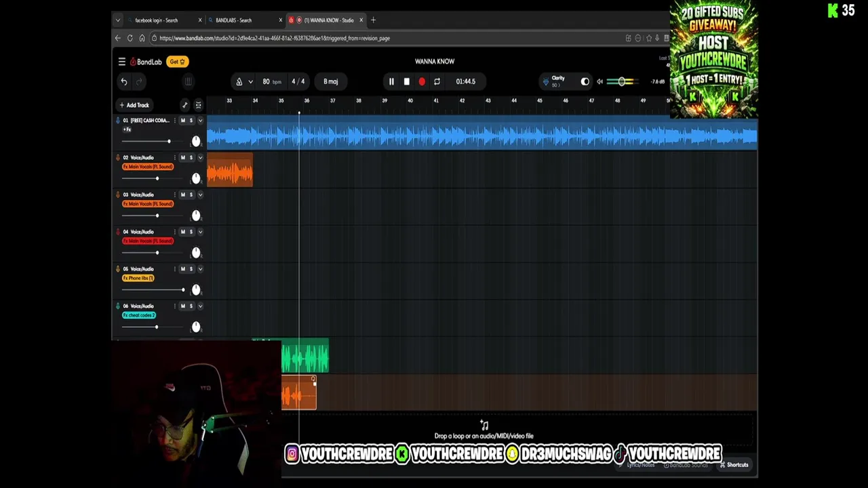Expand track 05 options chevron
Image resolution: width=868 pixels, height=488 pixels.
[x=200, y=269]
